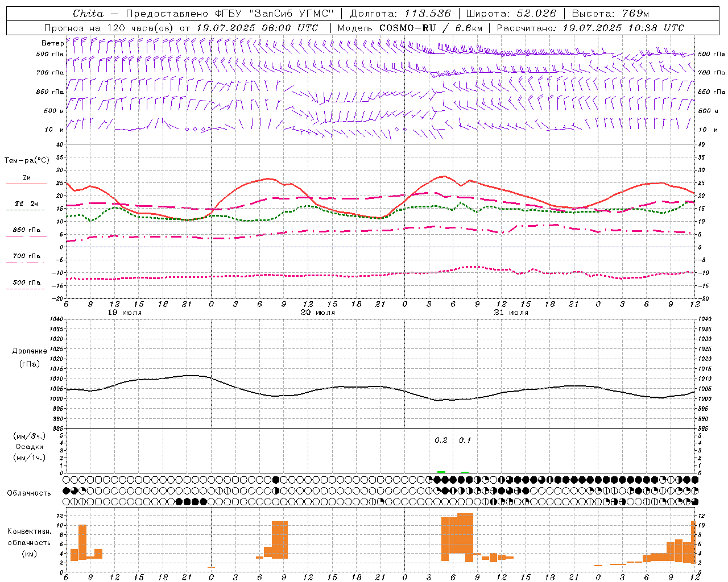Click the model label "COSMO-RU / 6.6км"

[431, 28]
